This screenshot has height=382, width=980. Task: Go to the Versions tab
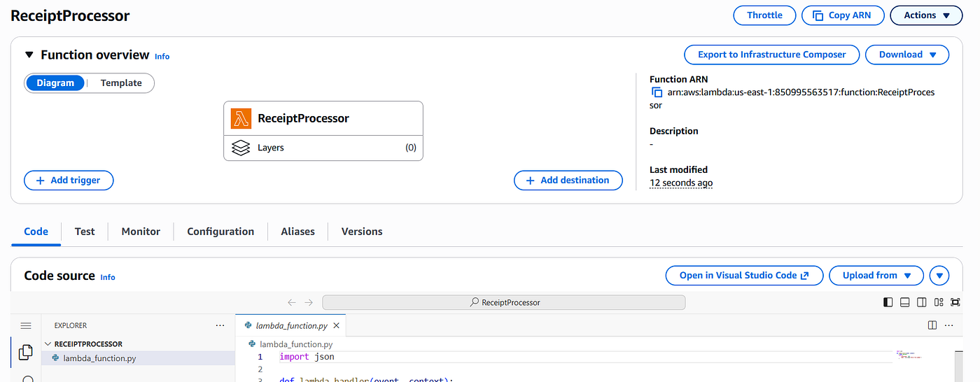362,232
